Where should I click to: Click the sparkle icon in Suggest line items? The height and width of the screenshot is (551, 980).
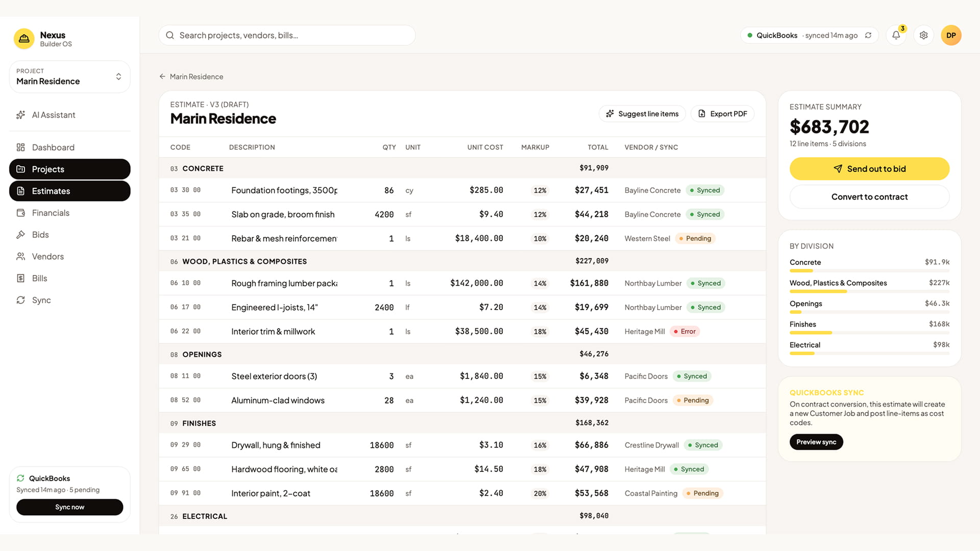coord(610,114)
